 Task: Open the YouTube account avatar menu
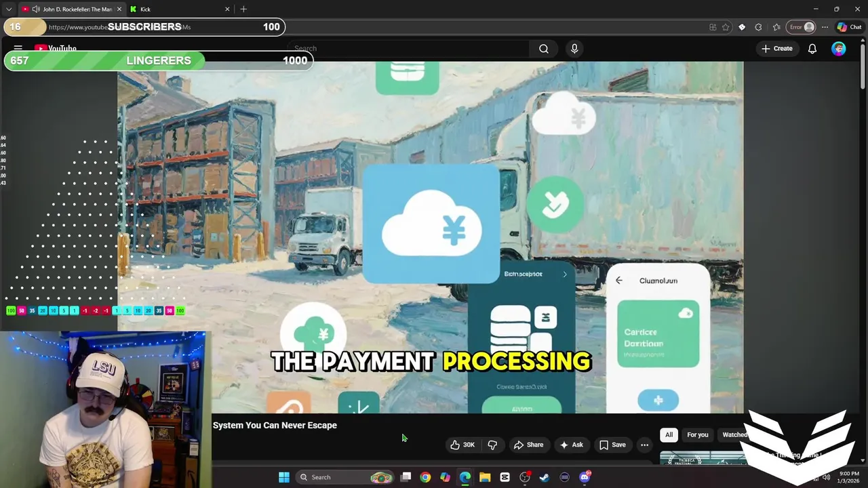coord(839,49)
